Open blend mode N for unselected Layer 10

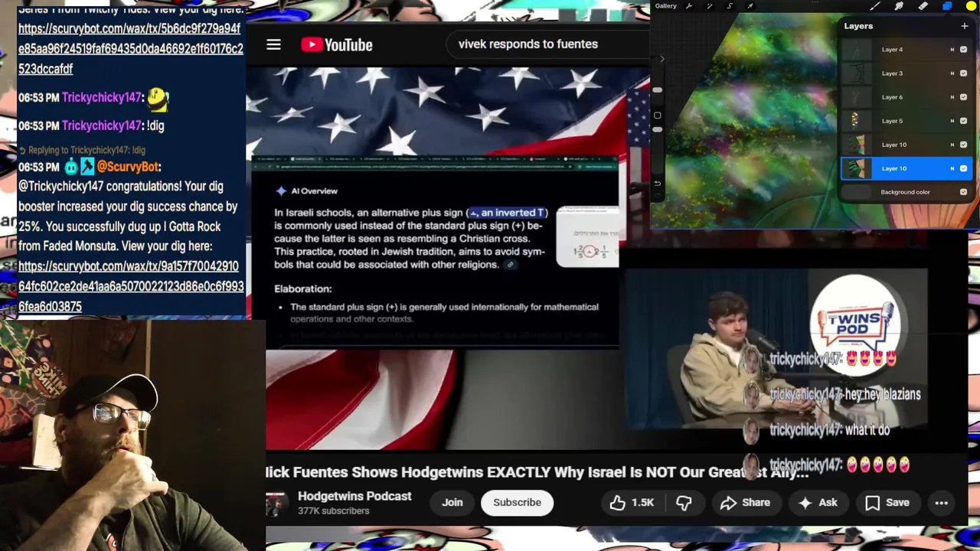(x=952, y=145)
